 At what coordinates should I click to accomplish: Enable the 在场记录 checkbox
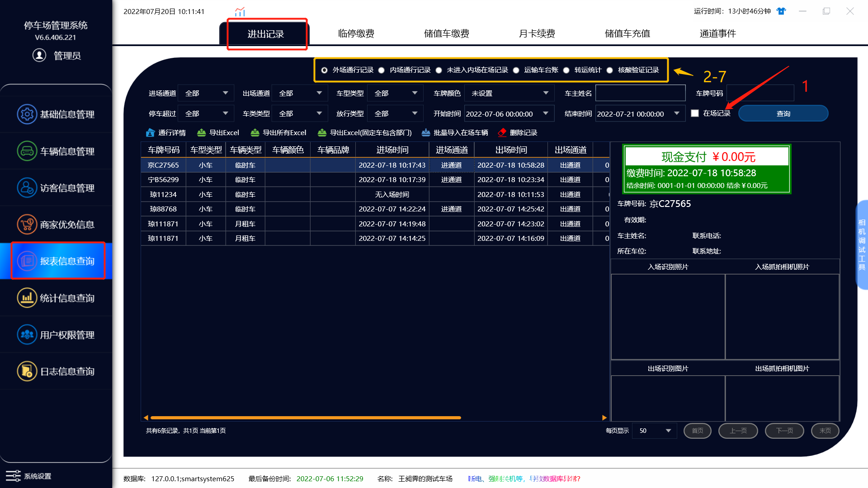(x=695, y=113)
